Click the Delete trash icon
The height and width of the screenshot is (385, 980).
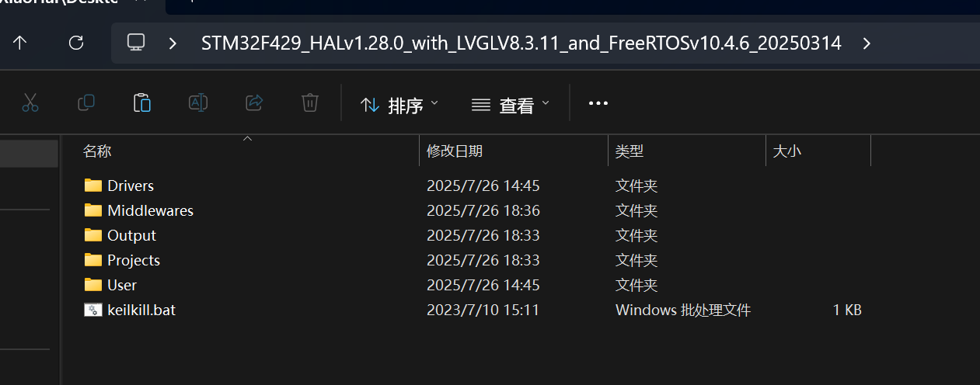[309, 103]
